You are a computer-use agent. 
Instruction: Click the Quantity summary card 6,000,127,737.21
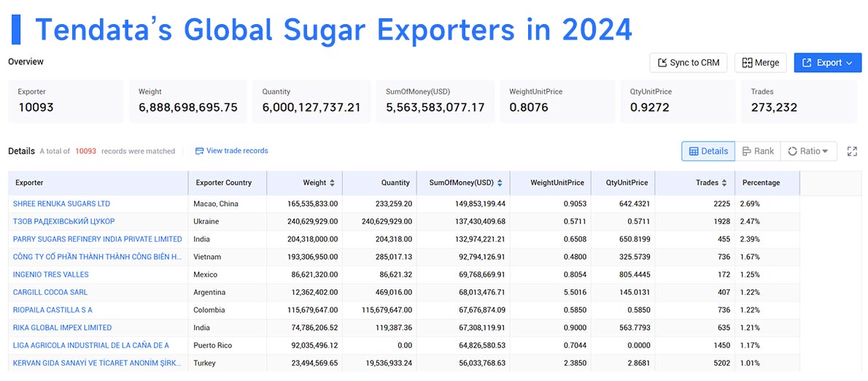311,101
